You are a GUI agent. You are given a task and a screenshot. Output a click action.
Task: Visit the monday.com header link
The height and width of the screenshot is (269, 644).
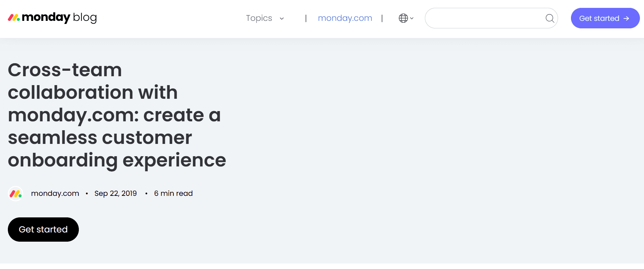(x=345, y=18)
